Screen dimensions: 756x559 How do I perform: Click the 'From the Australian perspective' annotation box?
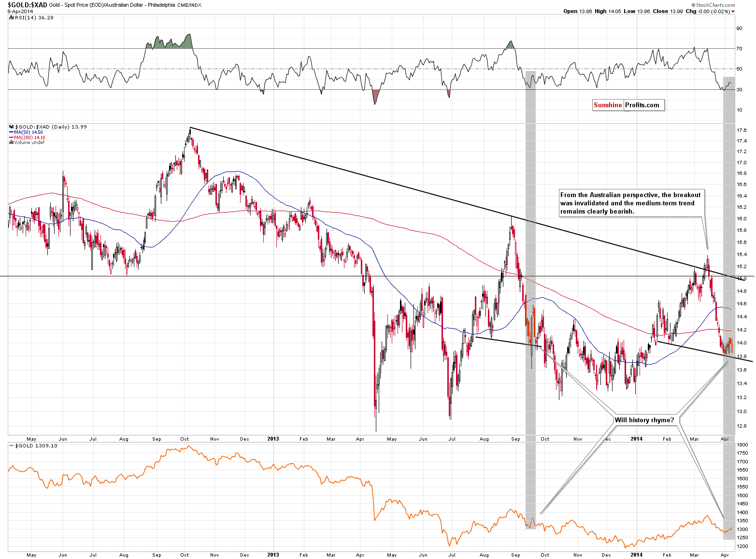pos(631,203)
